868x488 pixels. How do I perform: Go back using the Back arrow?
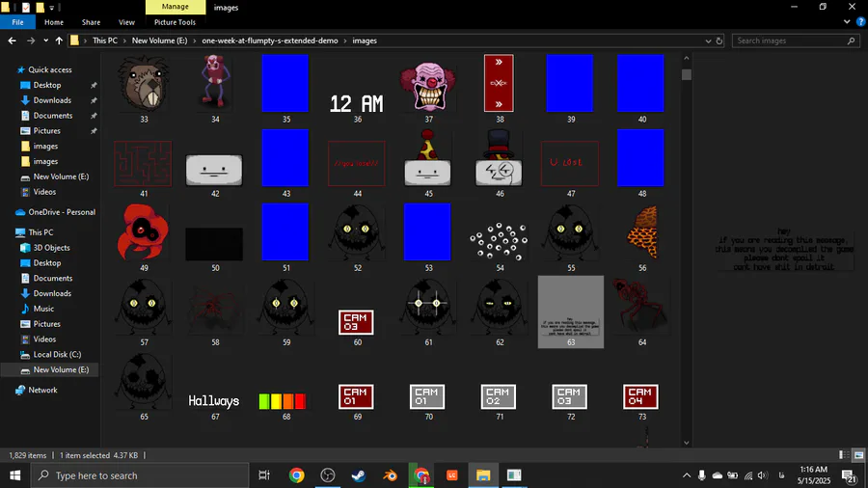click(x=12, y=41)
